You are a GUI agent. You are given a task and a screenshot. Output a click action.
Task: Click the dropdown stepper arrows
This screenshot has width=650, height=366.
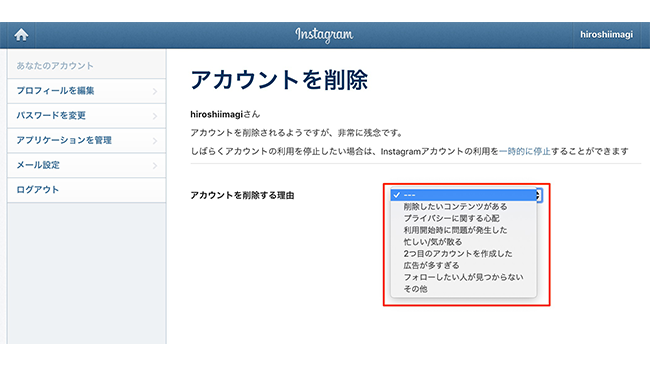pos(539,195)
